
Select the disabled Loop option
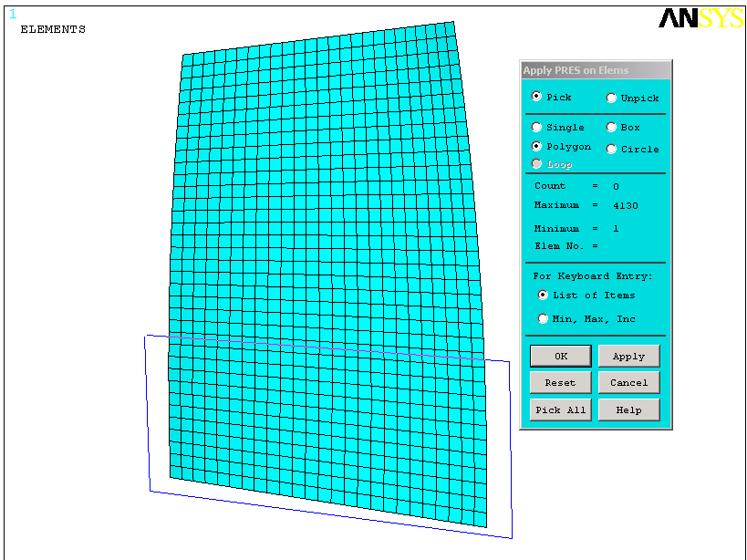(x=536, y=164)
